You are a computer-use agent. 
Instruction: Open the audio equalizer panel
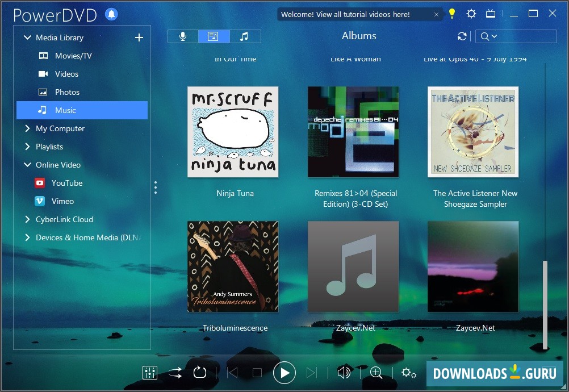tap(149, 373)
